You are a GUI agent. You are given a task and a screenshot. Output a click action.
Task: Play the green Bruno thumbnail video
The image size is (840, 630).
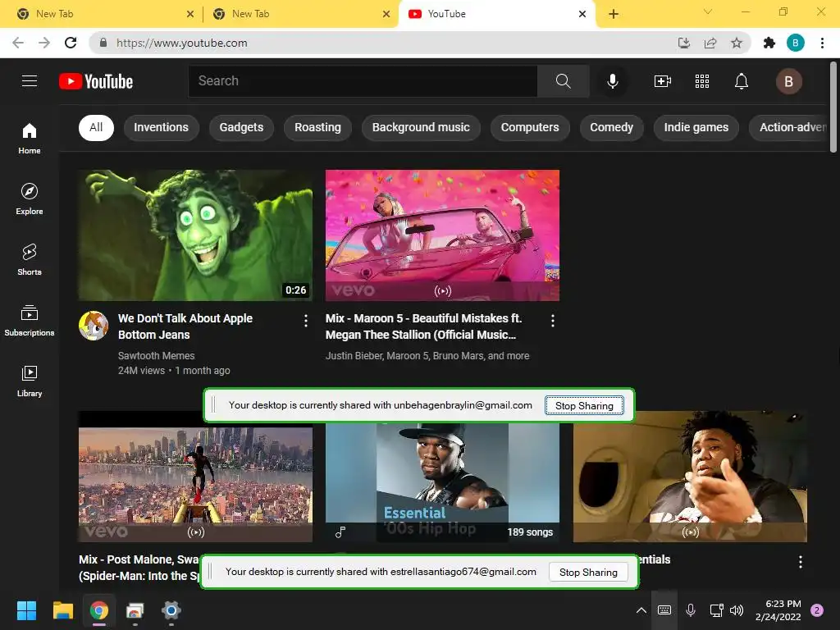point(195,235)
